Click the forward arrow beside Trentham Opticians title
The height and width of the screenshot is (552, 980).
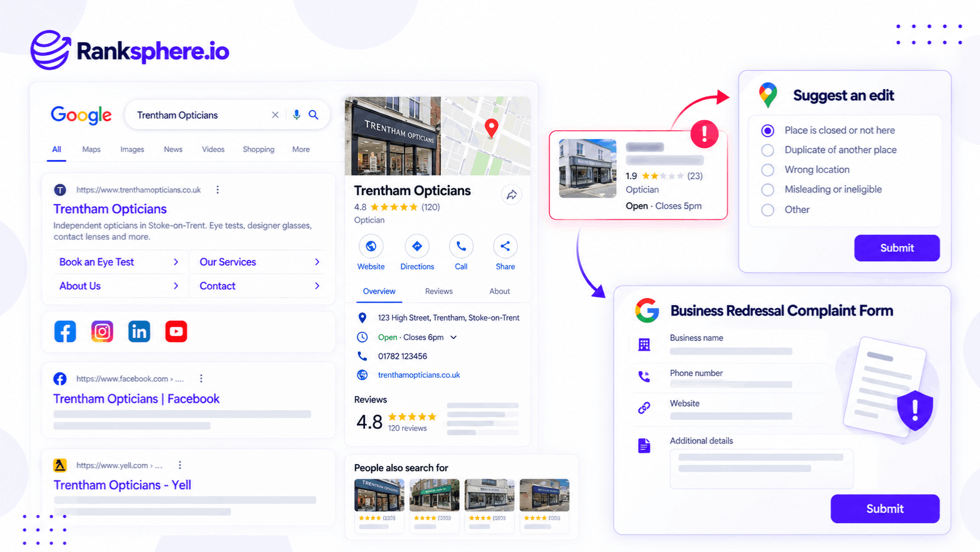coord(512,195)
